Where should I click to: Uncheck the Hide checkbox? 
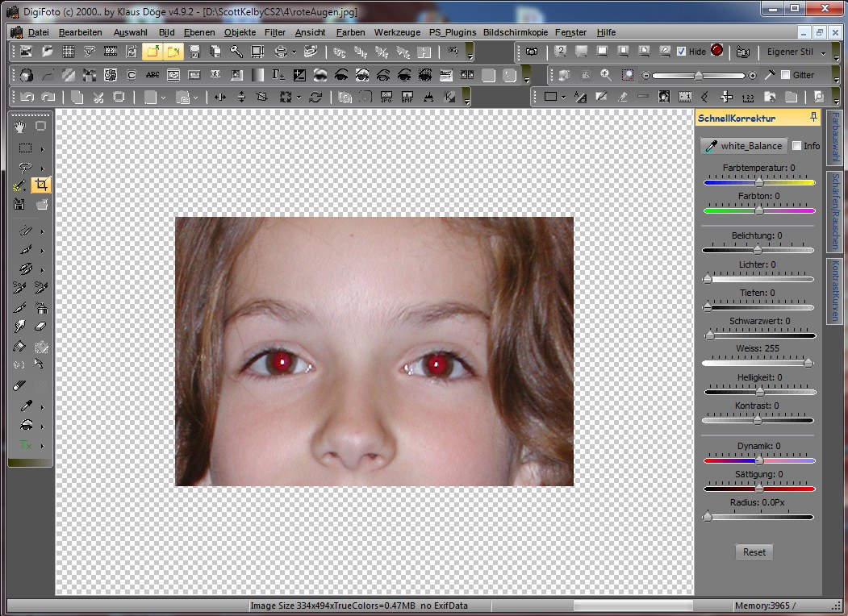tap(682, 52)
